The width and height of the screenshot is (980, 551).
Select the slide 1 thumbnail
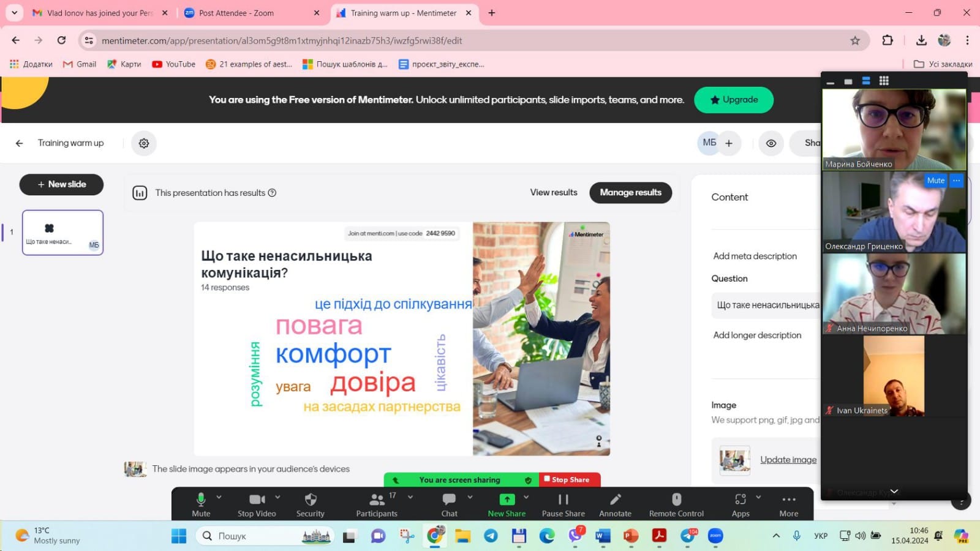point(62,233)
